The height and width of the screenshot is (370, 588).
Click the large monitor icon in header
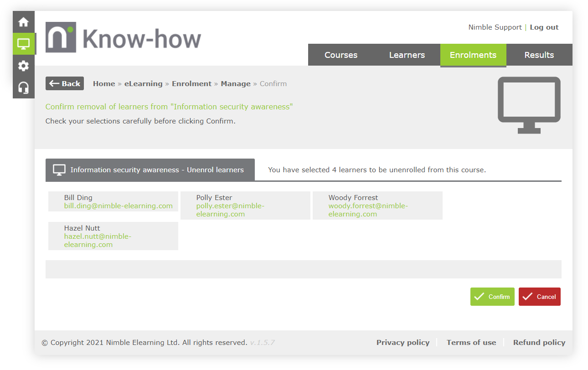[x=529, y=105]
